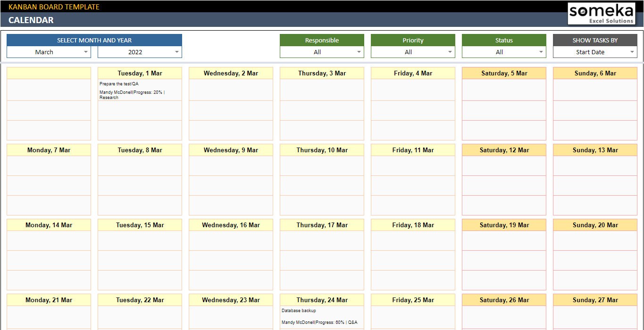Click the green Responsible header
Image resolution: width=644 pixels, height=330 pixels.
322,40
